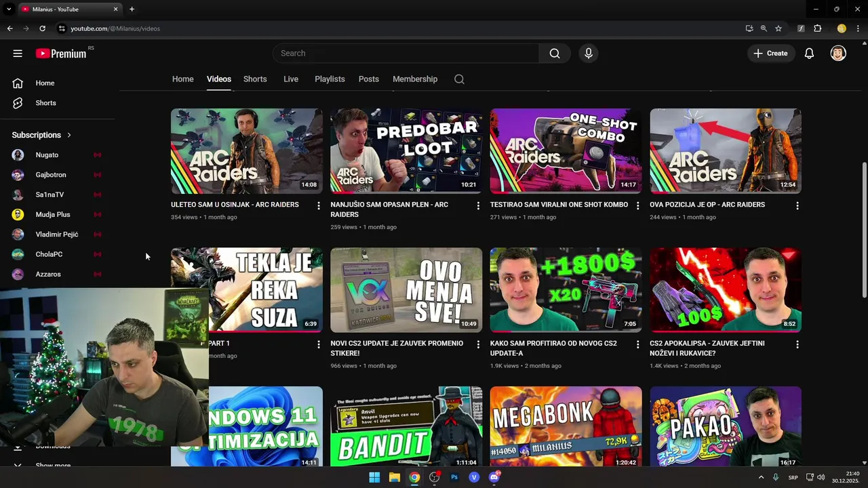Open options for OVA POZICIJA JE OP video

[x=797, y=205]
